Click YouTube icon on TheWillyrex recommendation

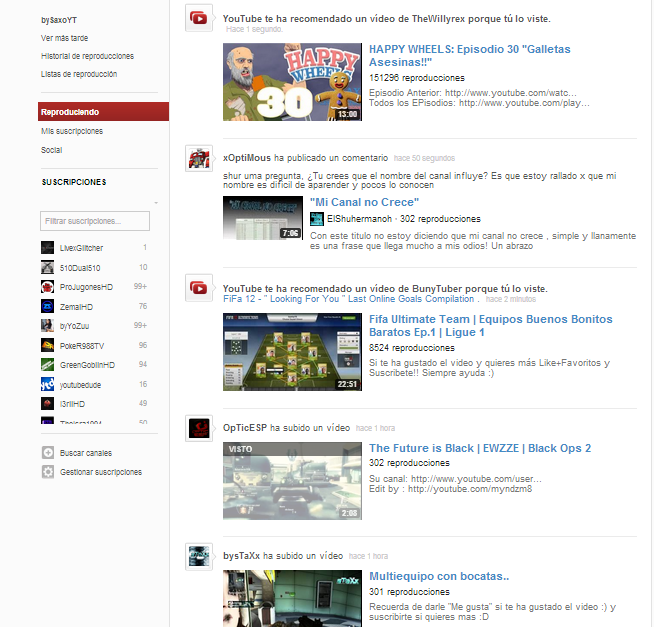click(x=199, y=18)
